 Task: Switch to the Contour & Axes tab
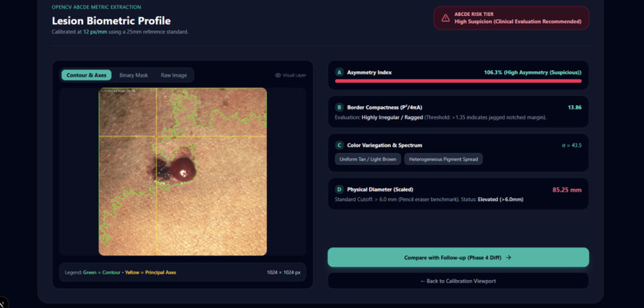tap(86, 75)
